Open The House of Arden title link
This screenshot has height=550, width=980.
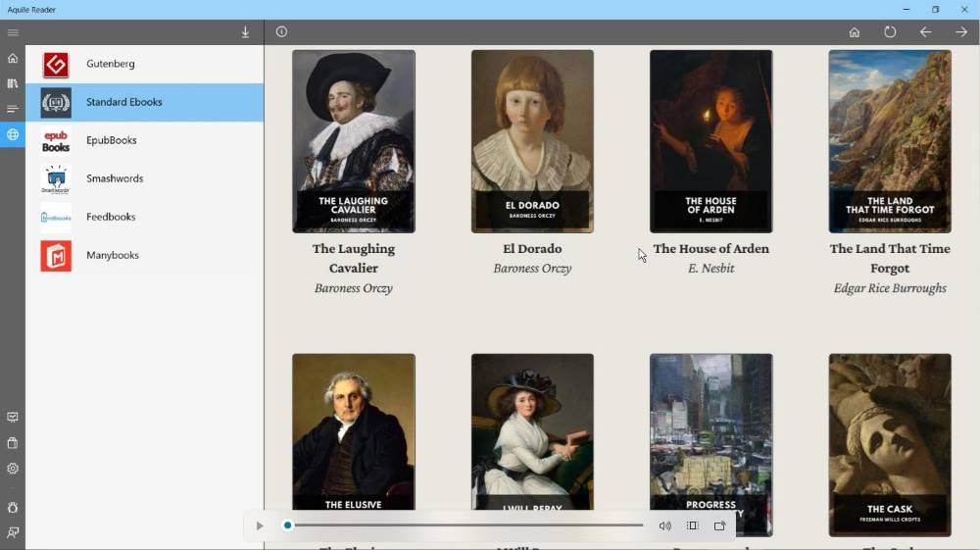710,249
